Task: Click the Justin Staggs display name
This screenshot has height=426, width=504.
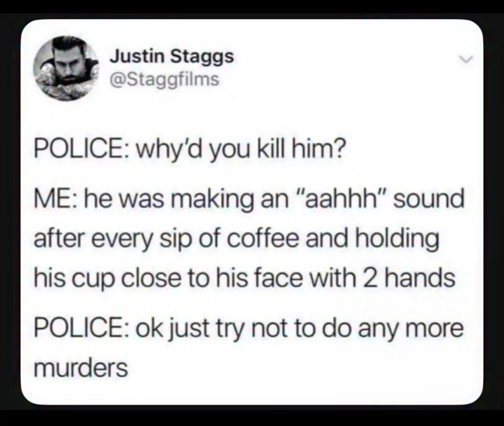Action: [x=172, y=57]
